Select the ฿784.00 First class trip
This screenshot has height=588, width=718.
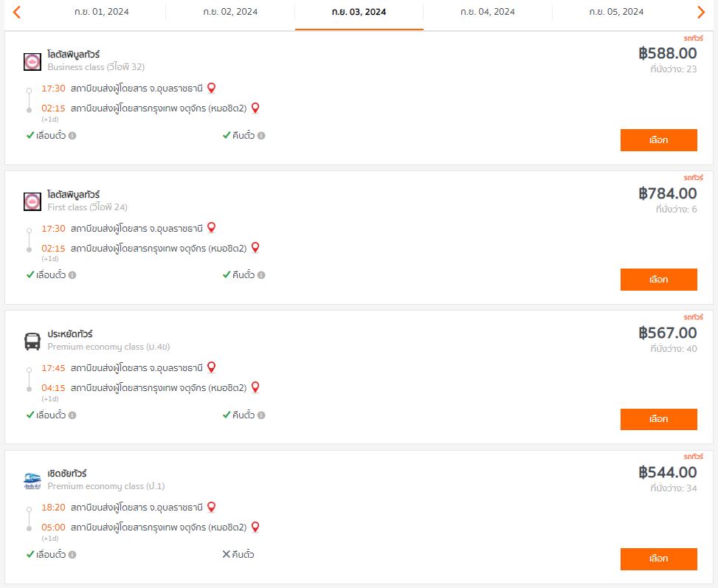[x=658, y=280]
